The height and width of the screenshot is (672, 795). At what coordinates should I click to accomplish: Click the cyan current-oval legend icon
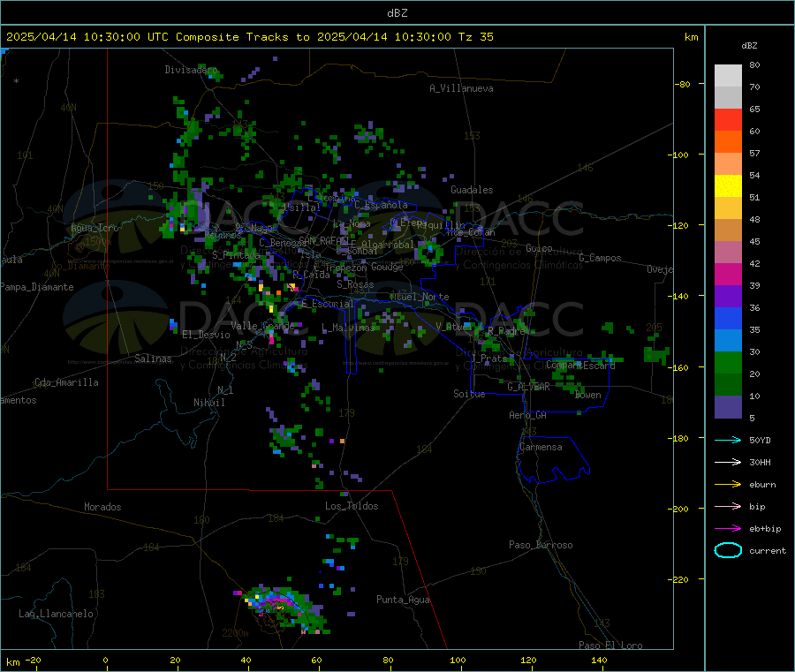click(x=728, y=550)
